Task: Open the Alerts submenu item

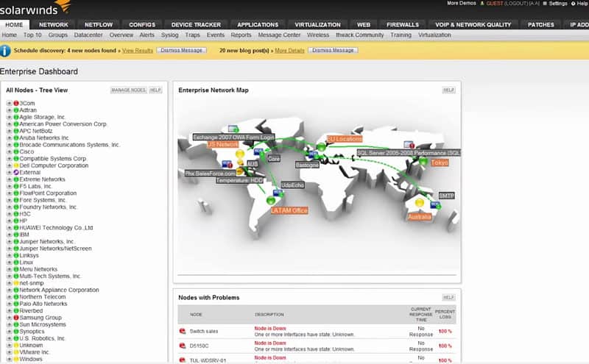Action: tap(147, 35)
